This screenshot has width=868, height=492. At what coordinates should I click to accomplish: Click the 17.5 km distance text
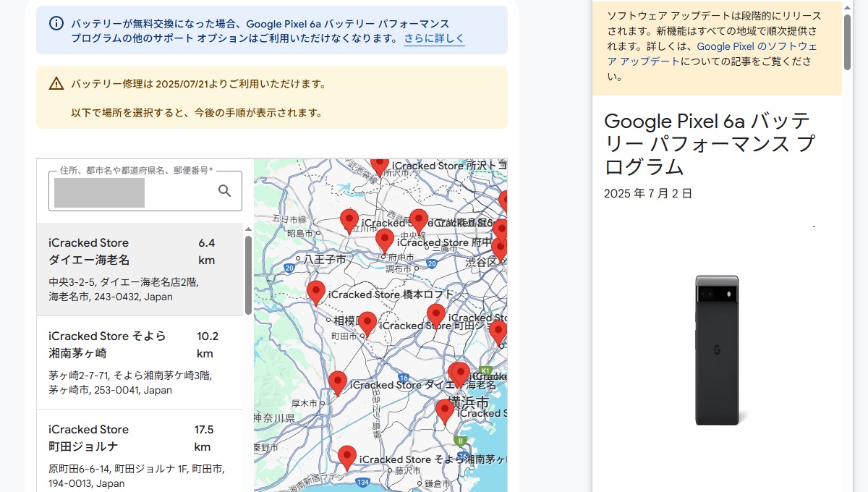[203, 438]
